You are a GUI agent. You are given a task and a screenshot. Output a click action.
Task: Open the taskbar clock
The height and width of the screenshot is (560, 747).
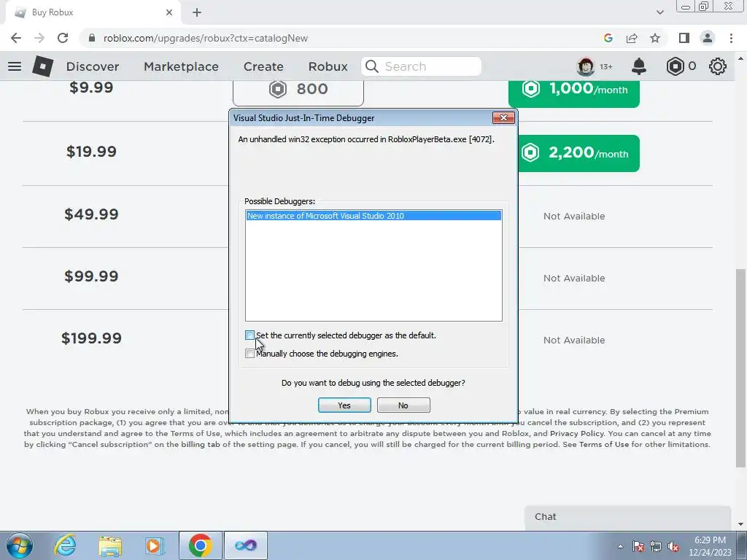click(x=710, y=546)
